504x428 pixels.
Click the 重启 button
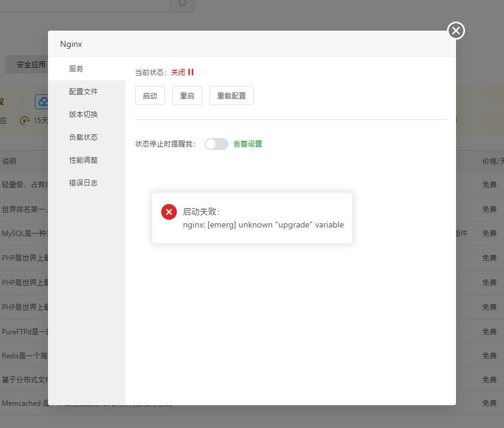(x=187, y=95)
